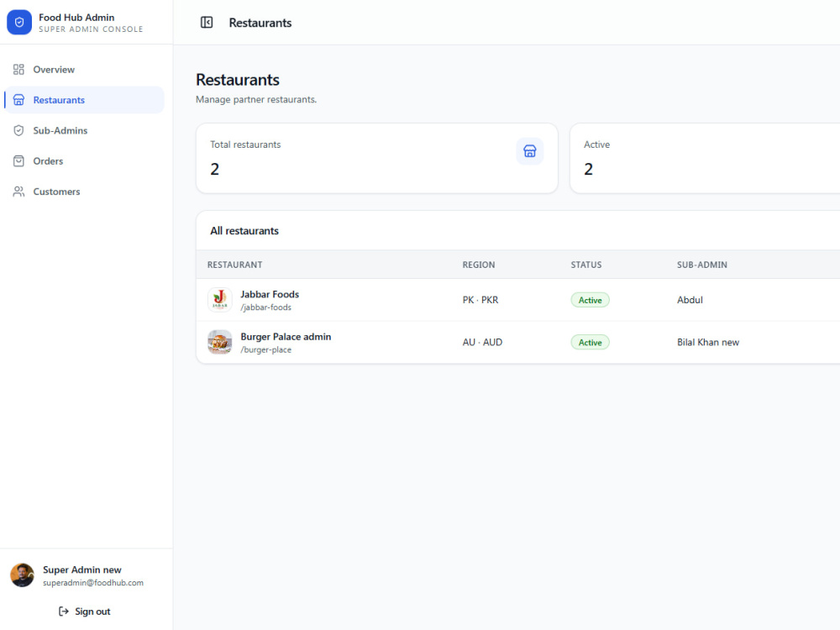The image size is (840, 630).
Task: Click the All restaurants table heading
Action: click(244, 231)
